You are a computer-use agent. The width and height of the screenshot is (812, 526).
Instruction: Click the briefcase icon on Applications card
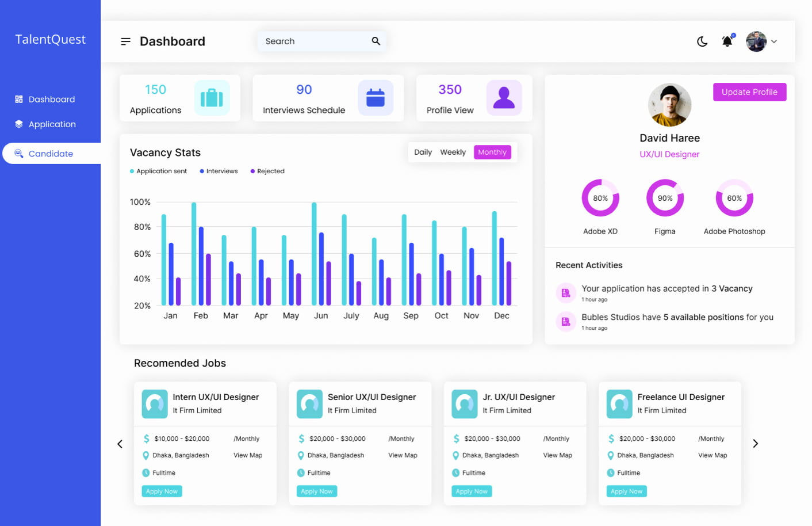click(x=213, y=98)
